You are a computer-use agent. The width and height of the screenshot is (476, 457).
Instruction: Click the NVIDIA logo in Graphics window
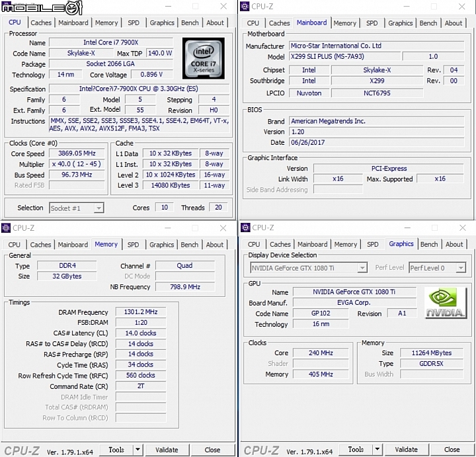click(x=446, y=303)
